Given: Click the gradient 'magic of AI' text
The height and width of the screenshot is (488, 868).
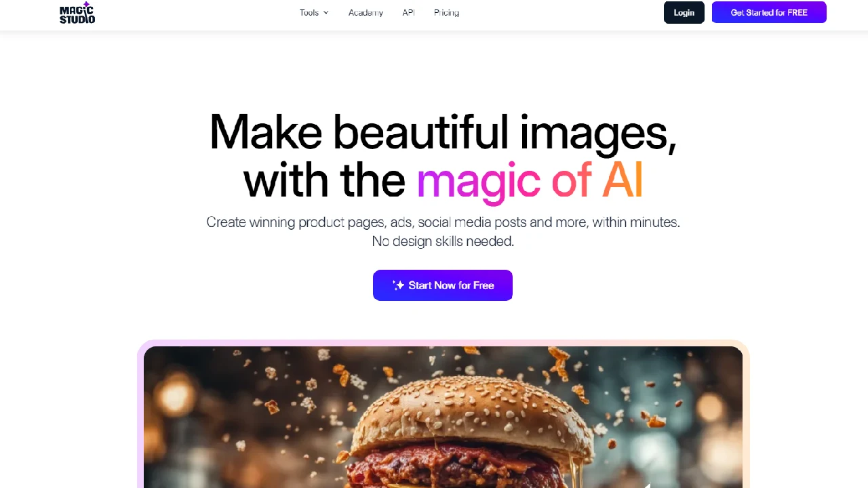Looking at the screenshot, I should pyautogui.click(x=530, y=180).
